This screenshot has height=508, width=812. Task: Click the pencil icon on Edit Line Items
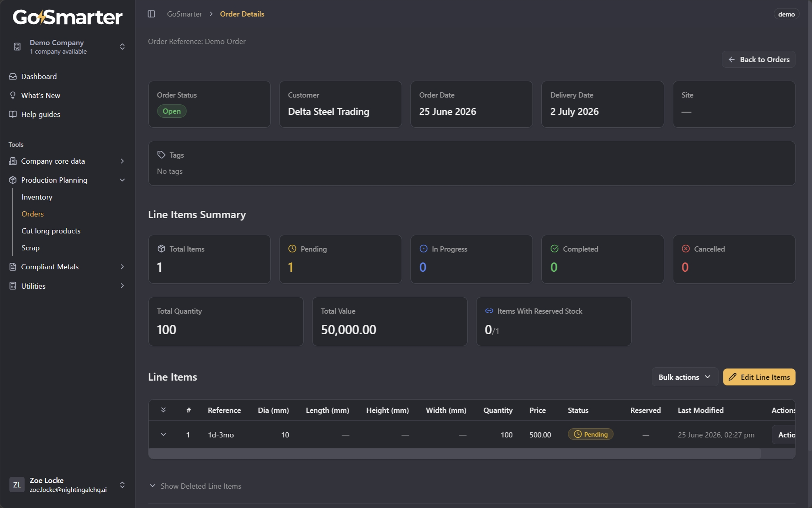733,377
